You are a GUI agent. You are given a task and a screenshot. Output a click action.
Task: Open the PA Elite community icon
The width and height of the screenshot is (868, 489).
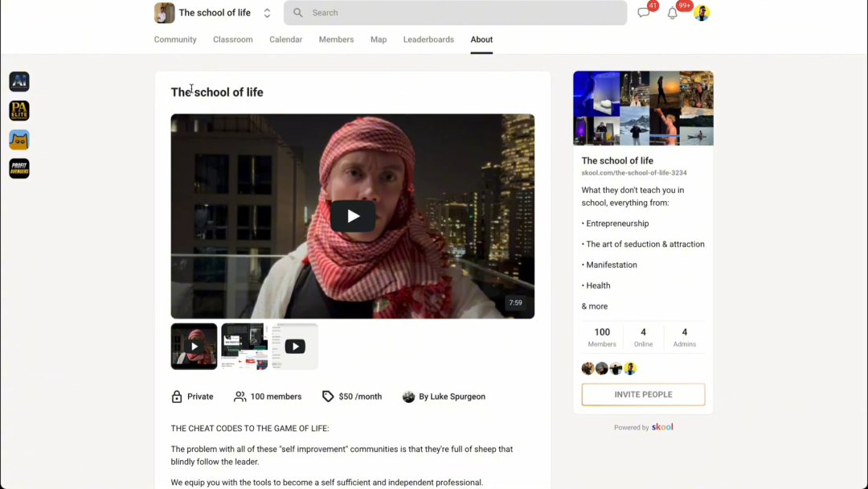pos(18,111)
